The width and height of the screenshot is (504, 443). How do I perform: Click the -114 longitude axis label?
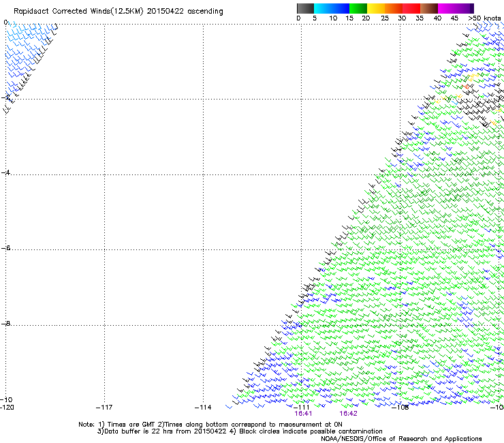[x=203, y=408]
